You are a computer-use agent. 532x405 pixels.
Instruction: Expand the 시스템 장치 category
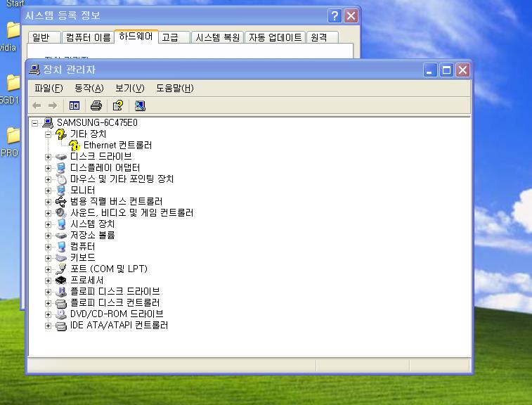coord(48,224)
